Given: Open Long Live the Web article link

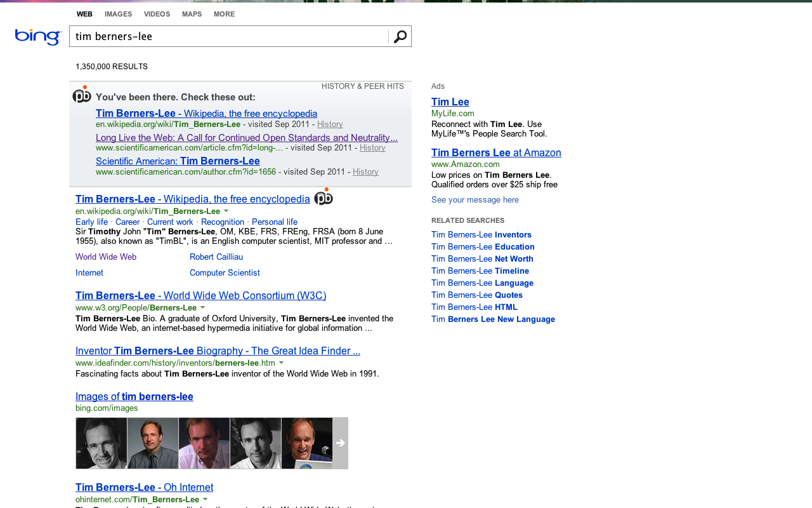Looking at the screenshot, I should click(x=247, y=138).
